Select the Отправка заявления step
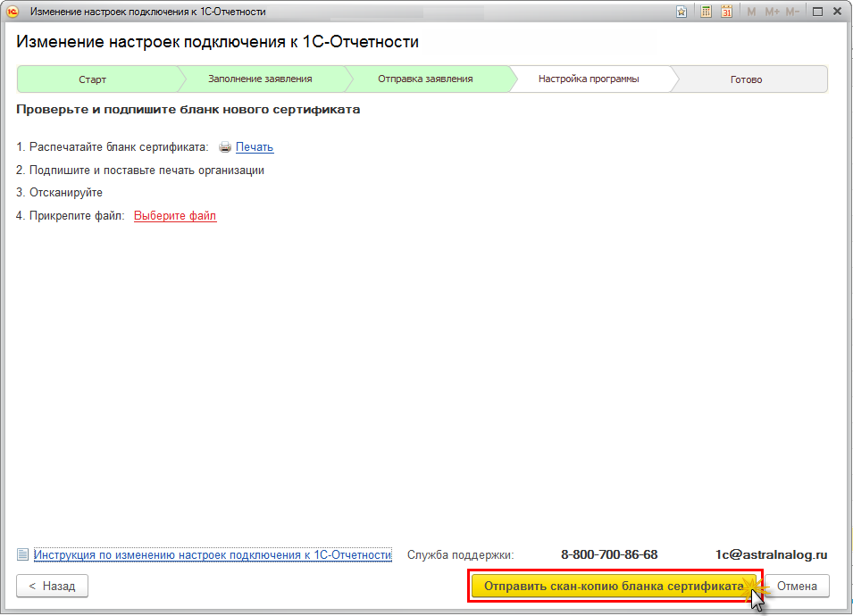This screenshot has height=616, width=853. click(425, 79)
